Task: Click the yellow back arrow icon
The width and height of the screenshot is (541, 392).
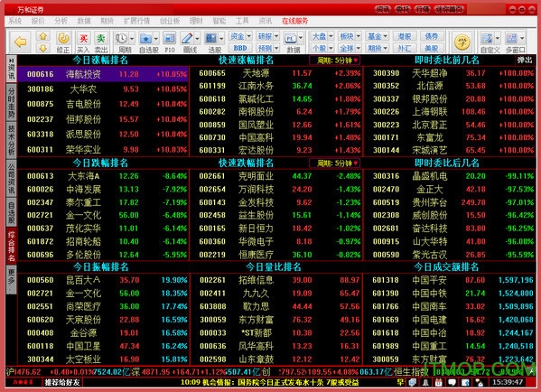Action: point(21,42)
